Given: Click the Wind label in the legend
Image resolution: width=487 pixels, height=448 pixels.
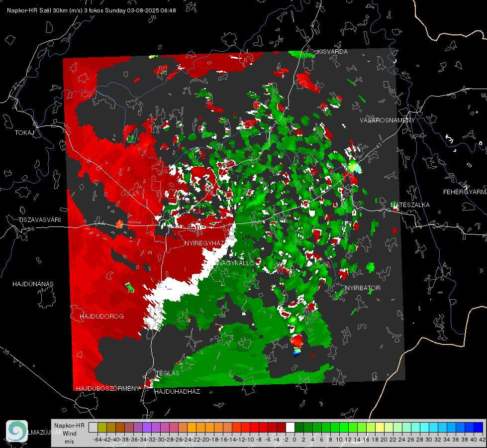Looking at the screenshot, I should tap(70, 434).
